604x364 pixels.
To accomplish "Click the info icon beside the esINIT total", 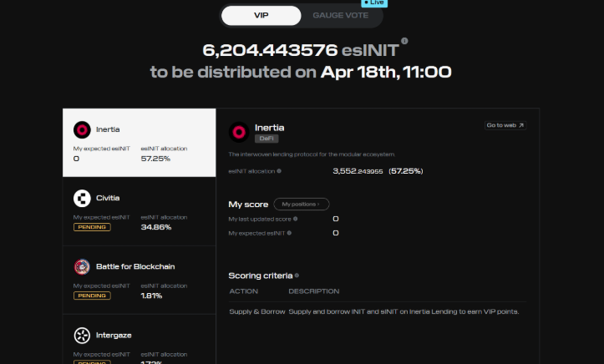I will [x=404, y=41].
